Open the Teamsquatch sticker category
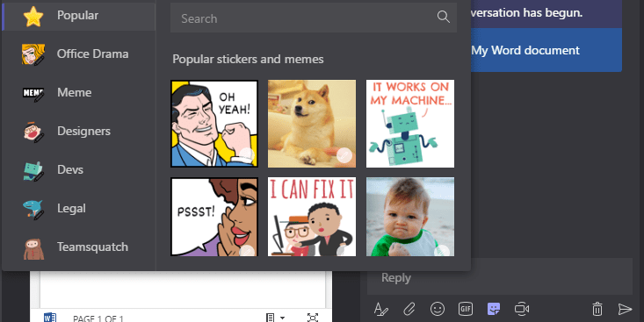The height and width of the screenshot is (322, 644). [78, 247]
